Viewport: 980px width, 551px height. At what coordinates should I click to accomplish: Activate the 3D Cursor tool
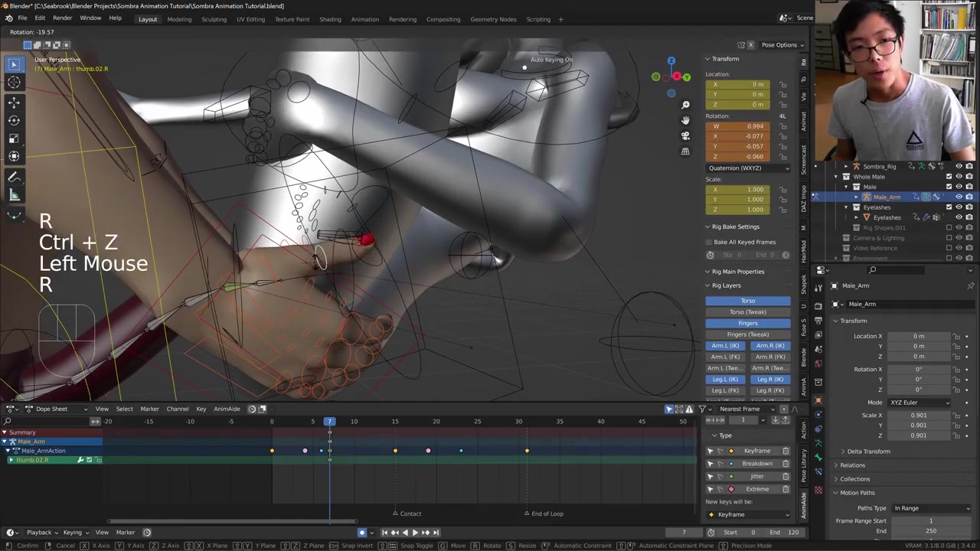14,83
